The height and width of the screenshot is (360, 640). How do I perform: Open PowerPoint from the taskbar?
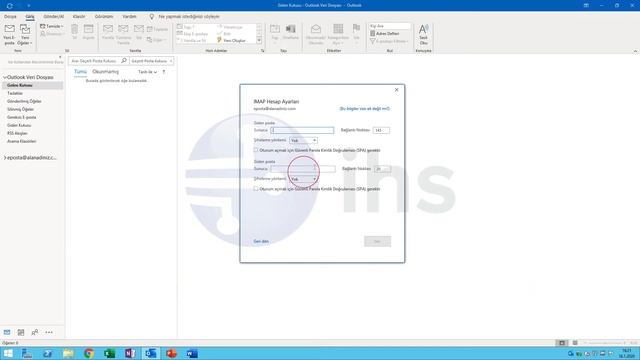pyautogui.click(x=171, y=353)
